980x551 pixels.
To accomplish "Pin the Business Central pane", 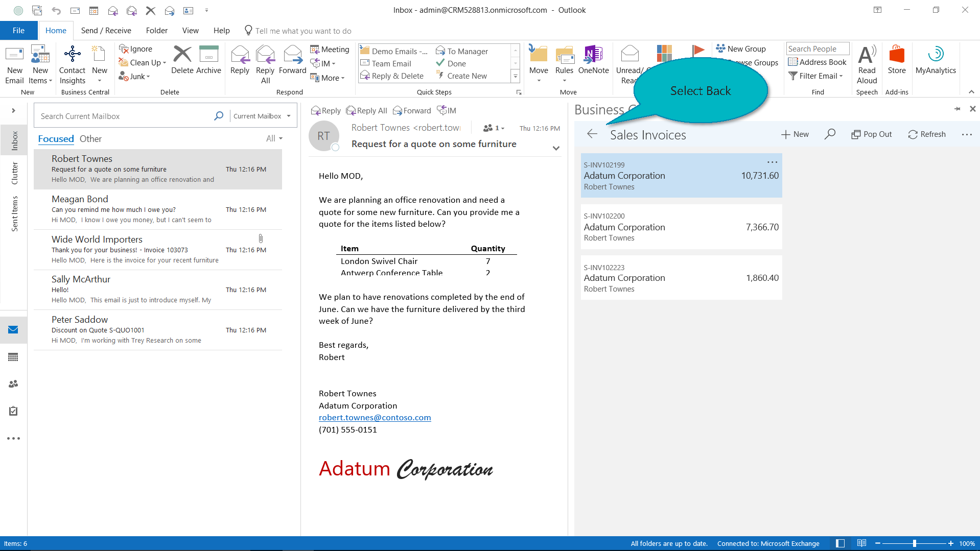I will tap(957, 109).
